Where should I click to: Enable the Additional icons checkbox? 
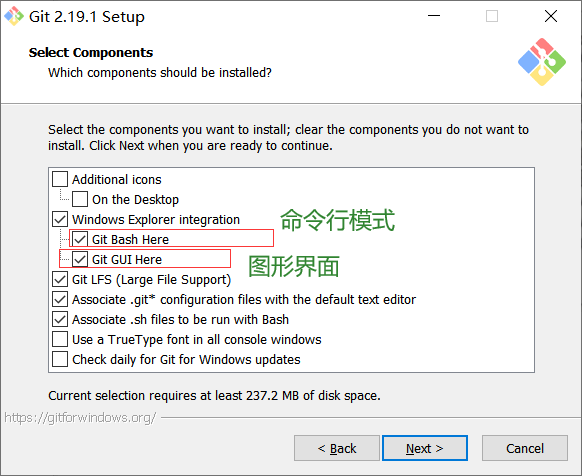[x=60, y=179]
